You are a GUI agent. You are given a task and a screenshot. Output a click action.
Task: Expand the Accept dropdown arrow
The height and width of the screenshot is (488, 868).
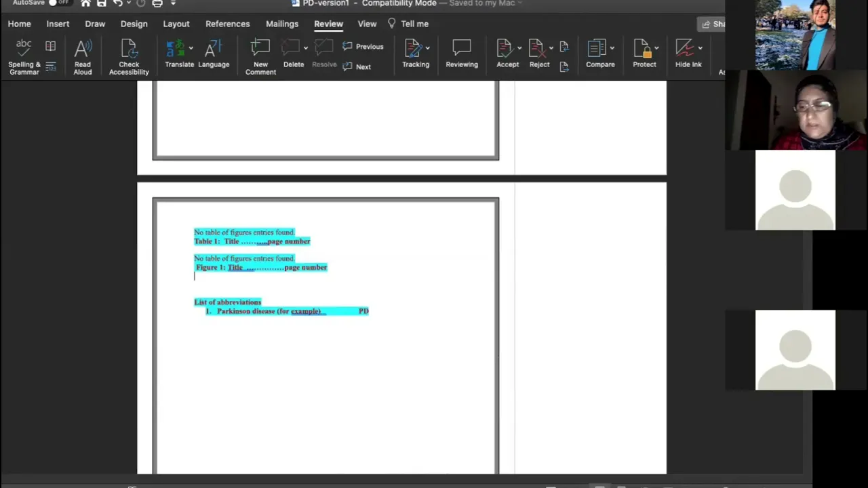pyautogui.click(x=519, y=48)
